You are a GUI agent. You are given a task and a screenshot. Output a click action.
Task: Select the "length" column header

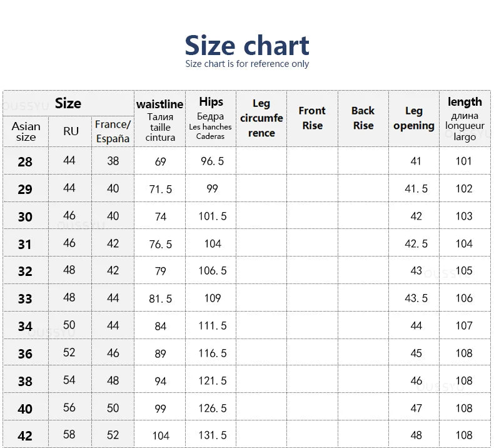[x=465, y=118]
